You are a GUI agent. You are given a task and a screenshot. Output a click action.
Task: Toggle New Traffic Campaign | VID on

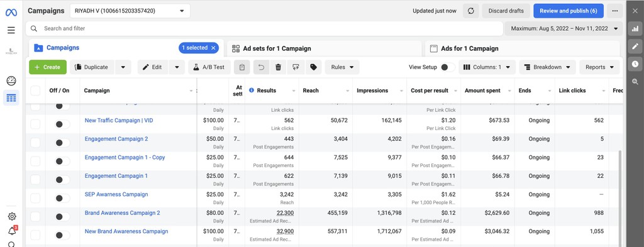(x=62, y=124)
